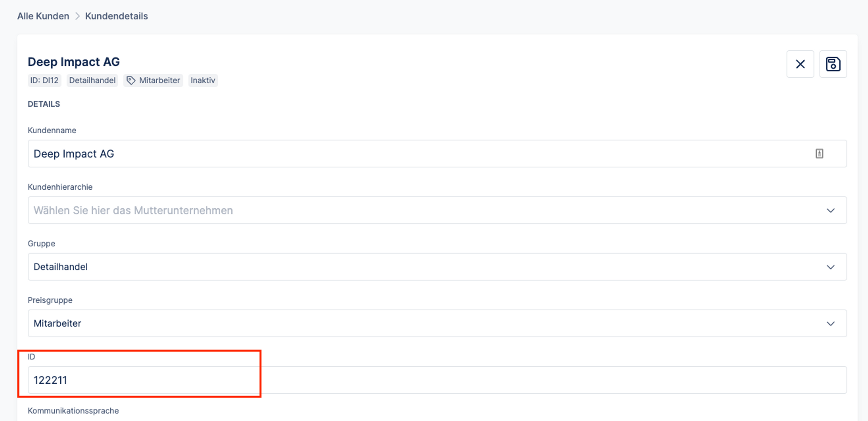Expand Kundenhierarchie using its chevron arrow
The image size is (868, 421).
(x=830, y=210)
